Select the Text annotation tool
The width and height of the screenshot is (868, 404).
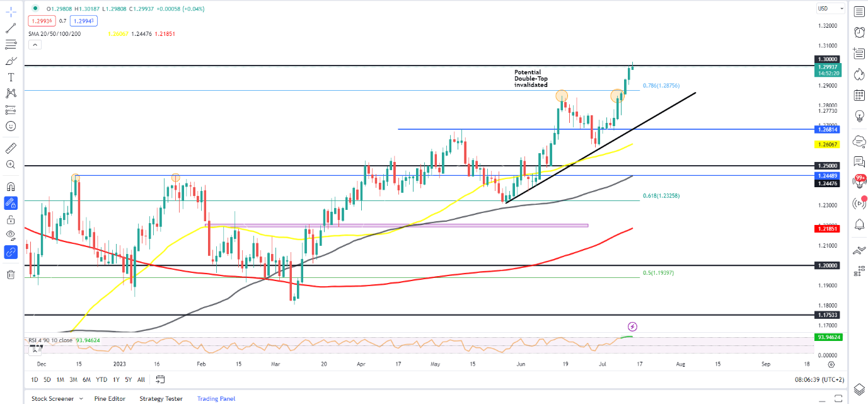tap(11, 78)
